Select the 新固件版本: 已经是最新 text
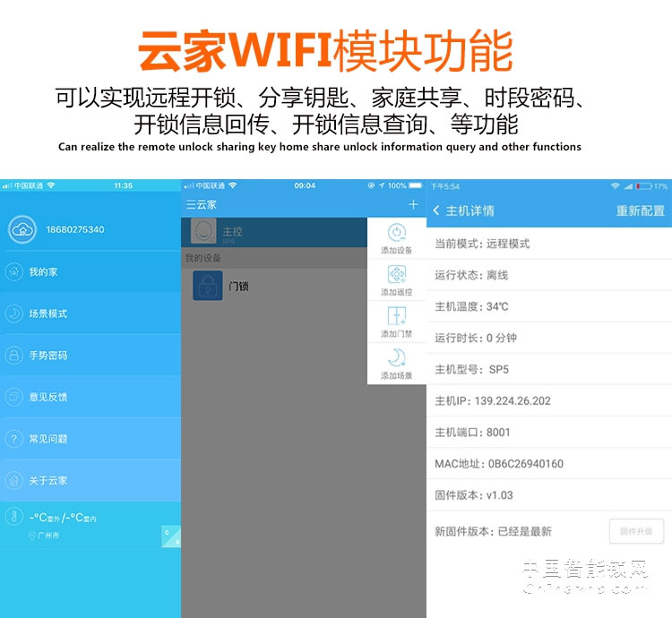Viewport: 672px width, 618px height. [x=494, y=531]
